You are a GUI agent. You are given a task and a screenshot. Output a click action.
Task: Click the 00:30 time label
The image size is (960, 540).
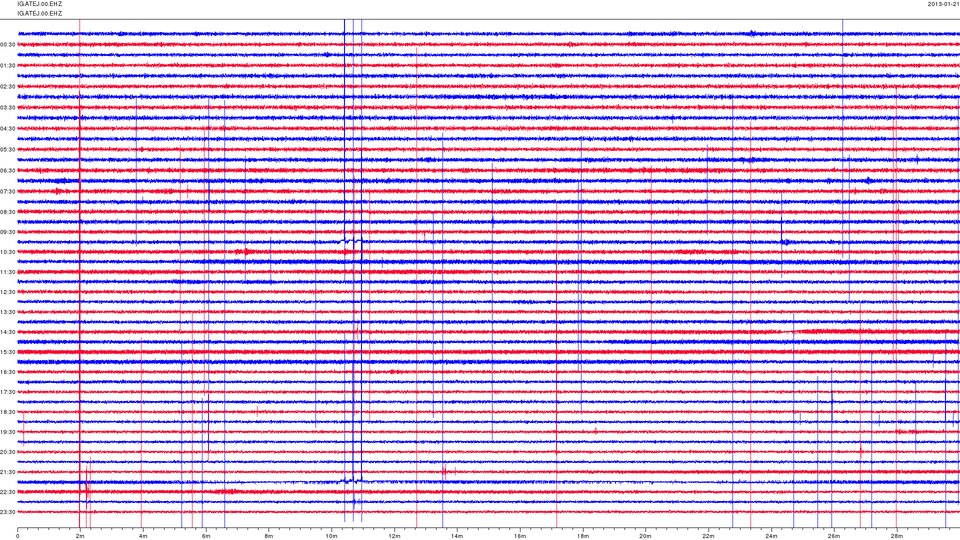(x=7, y=45)
